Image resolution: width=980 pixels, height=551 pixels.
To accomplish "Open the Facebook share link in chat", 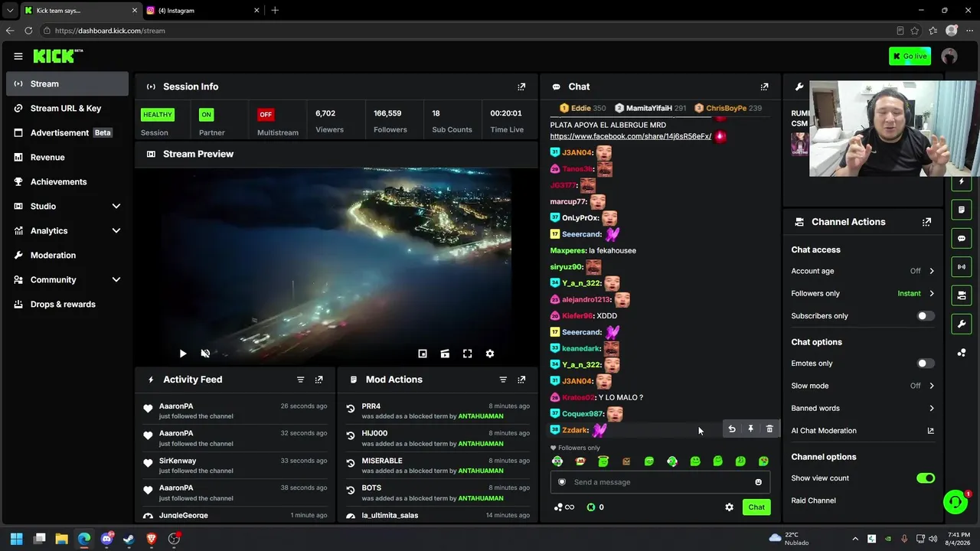I will point(631,136).
